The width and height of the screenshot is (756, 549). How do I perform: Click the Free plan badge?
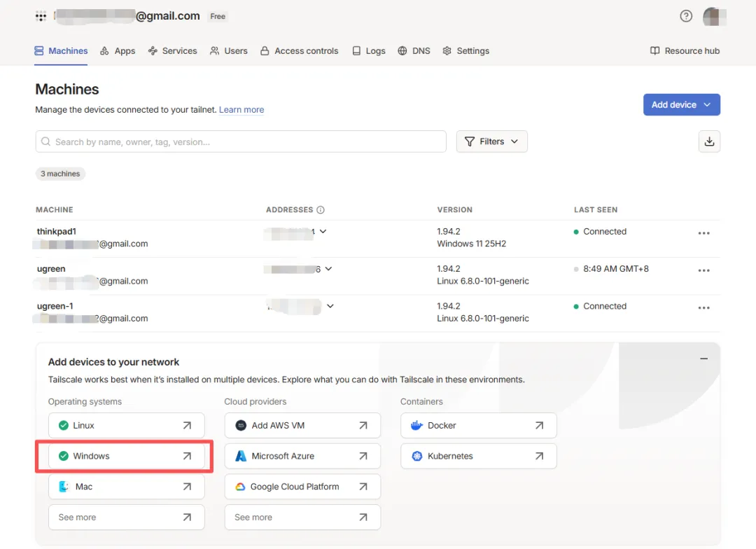coord(218,16)
